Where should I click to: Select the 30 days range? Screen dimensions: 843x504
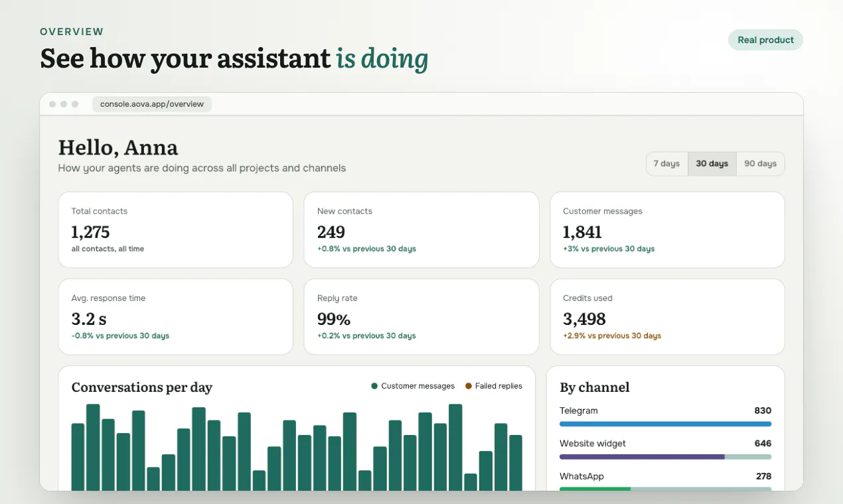coord(712,164)
